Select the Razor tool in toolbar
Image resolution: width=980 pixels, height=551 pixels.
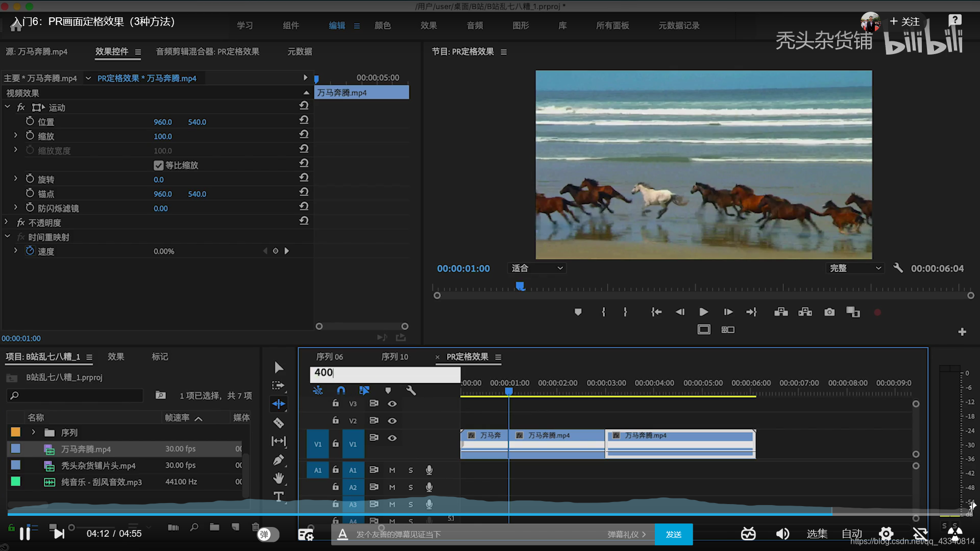(x=279, y=423)
